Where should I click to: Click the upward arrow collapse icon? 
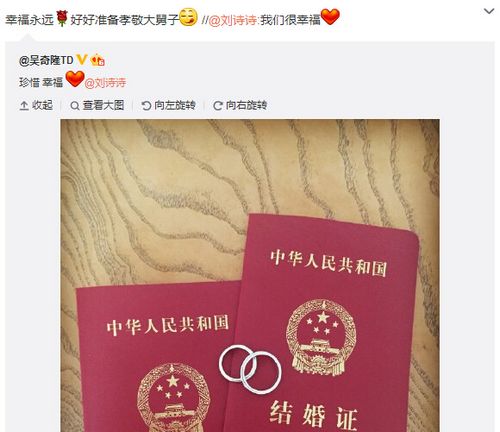24,106
